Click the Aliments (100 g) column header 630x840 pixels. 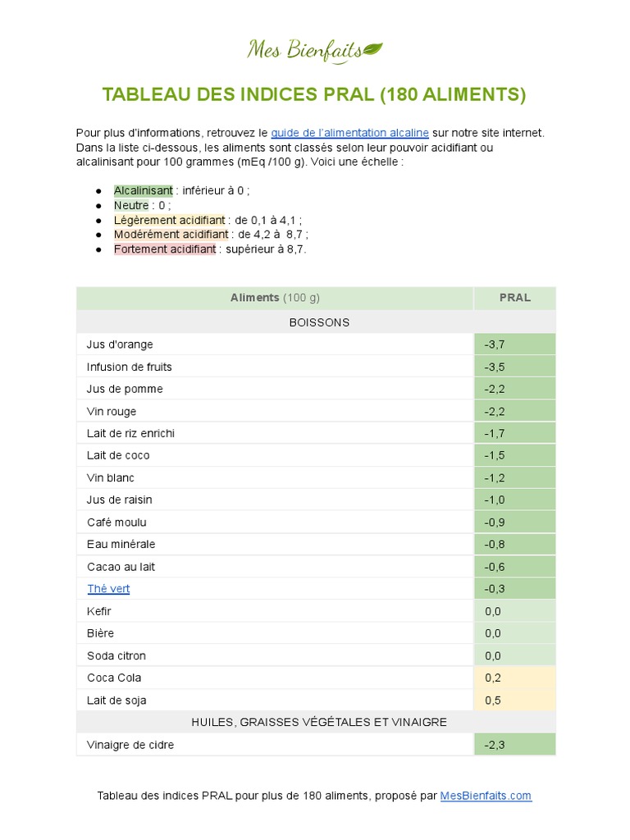coord(275,298)
